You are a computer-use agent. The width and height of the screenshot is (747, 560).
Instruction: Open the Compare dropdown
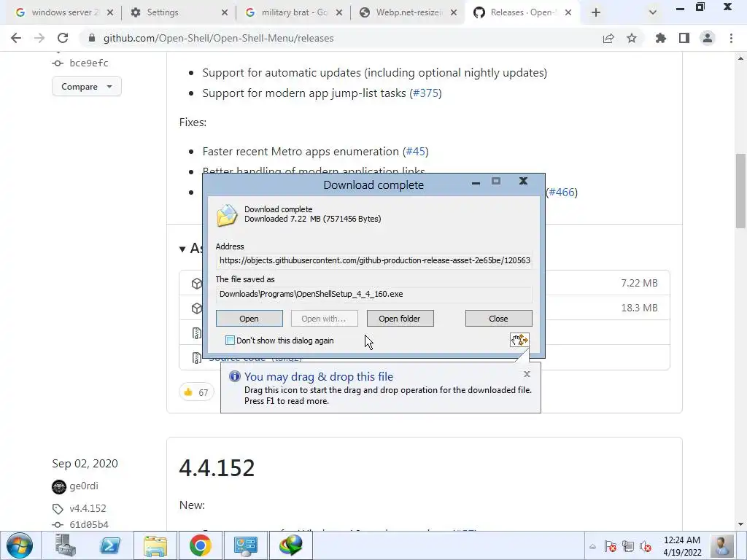pos(87,87)
